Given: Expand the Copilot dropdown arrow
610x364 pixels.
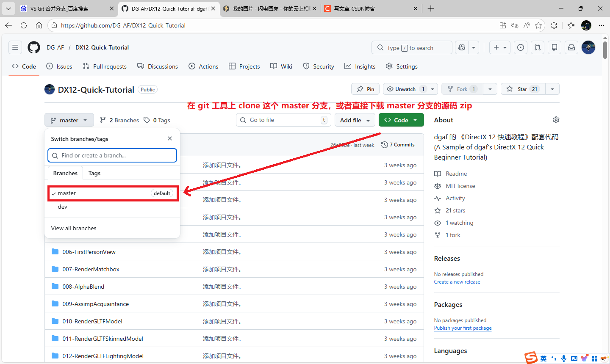Looking at the screenshot, I should (x=474, y=47).
